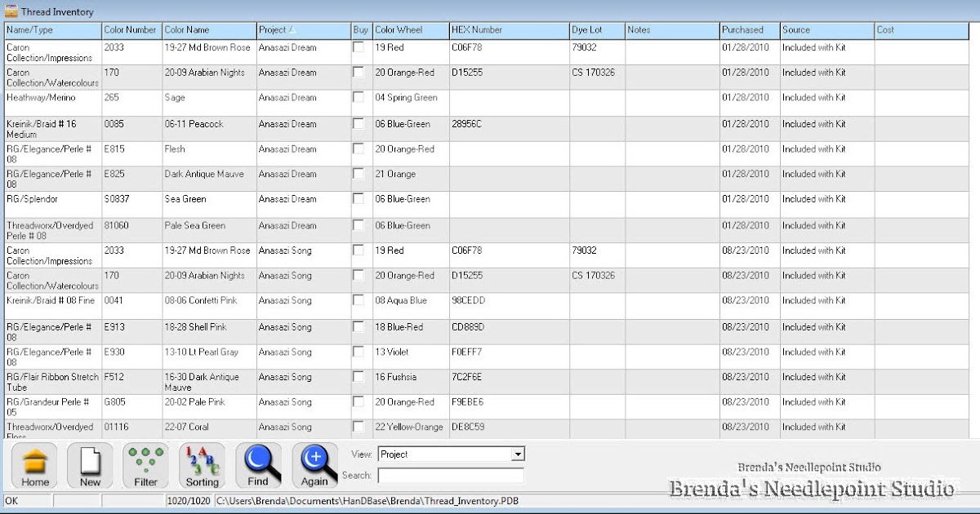Image resolution: width=980 pixels, height=514 pixels.
Task: Open the Filter tool
Action: click(x=145, y=465)
